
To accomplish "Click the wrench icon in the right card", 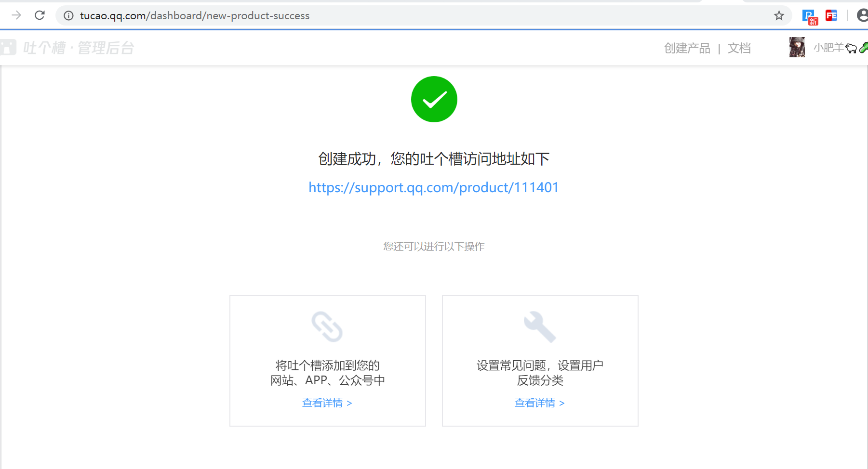I will 540,327.
